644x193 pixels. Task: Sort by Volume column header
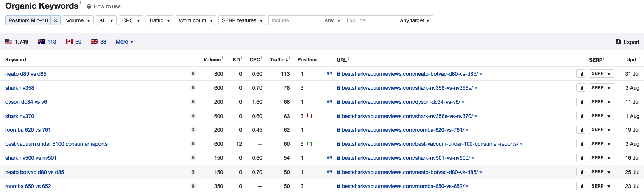click(212, 59)
